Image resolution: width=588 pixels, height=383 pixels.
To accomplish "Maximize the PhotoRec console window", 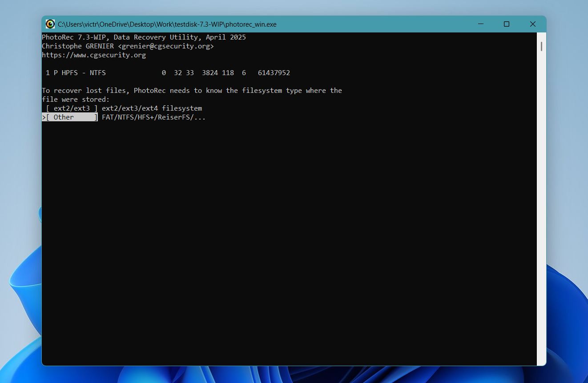I will (x=506, y=24).
